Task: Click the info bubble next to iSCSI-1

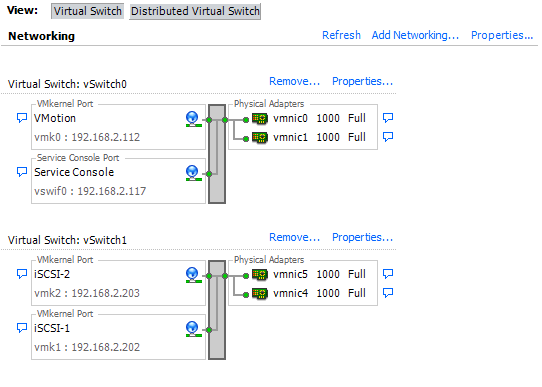Action: tap(22, 328)
